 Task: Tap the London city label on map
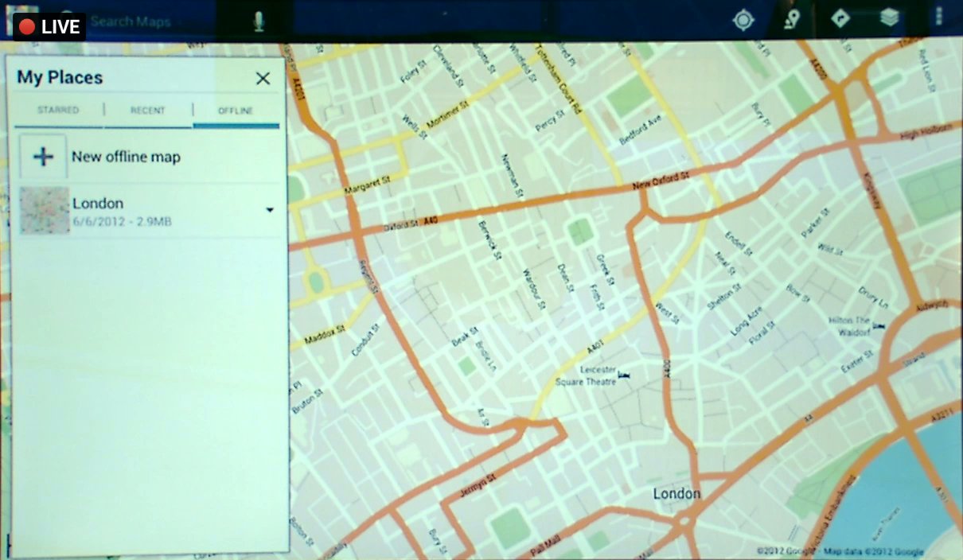[676, 494]
